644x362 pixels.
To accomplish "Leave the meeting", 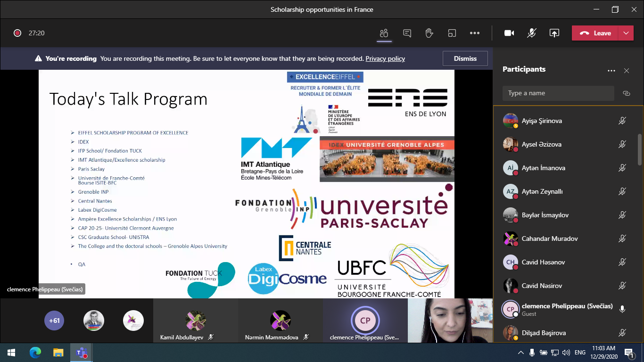I will [x=595, y=33].
